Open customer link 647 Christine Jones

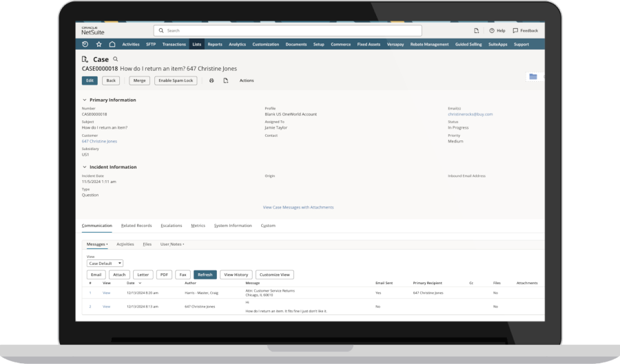tap(99, 141)
